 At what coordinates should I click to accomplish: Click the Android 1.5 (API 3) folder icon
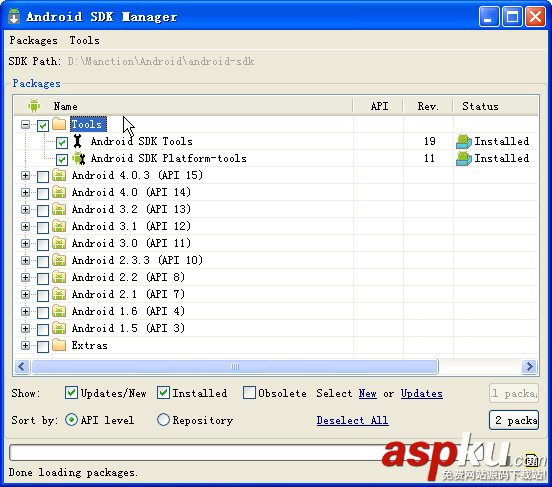point(59,328)
